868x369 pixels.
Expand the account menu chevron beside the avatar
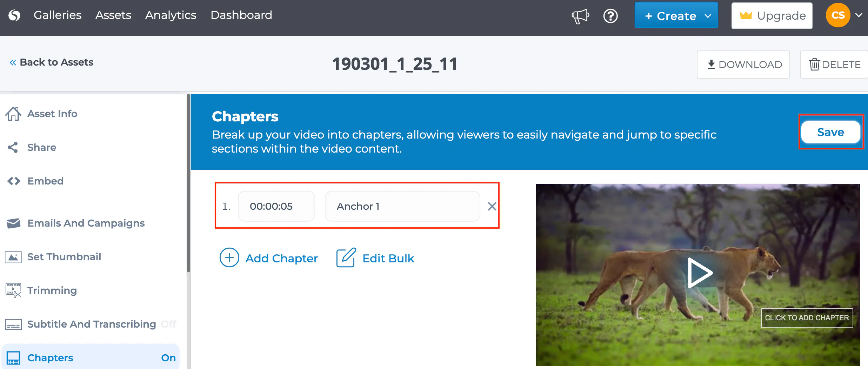click(859, 15)
